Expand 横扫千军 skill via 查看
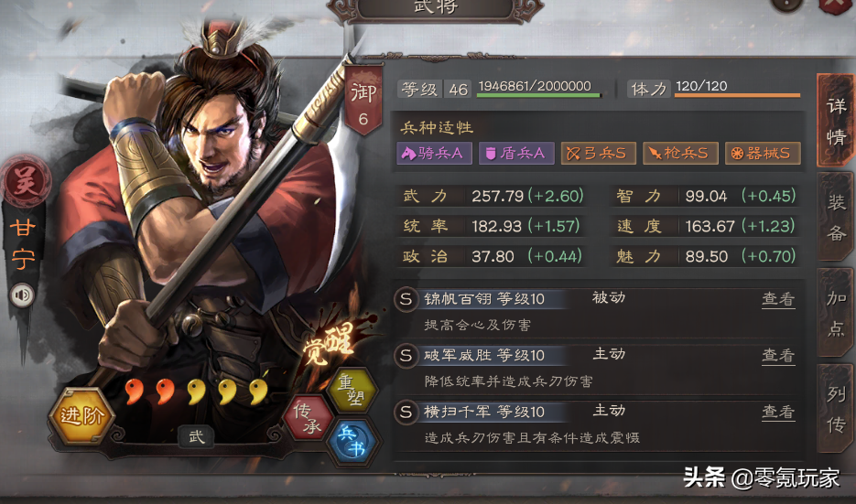Viewport: 856px width, 504px height. coord(778,412)
